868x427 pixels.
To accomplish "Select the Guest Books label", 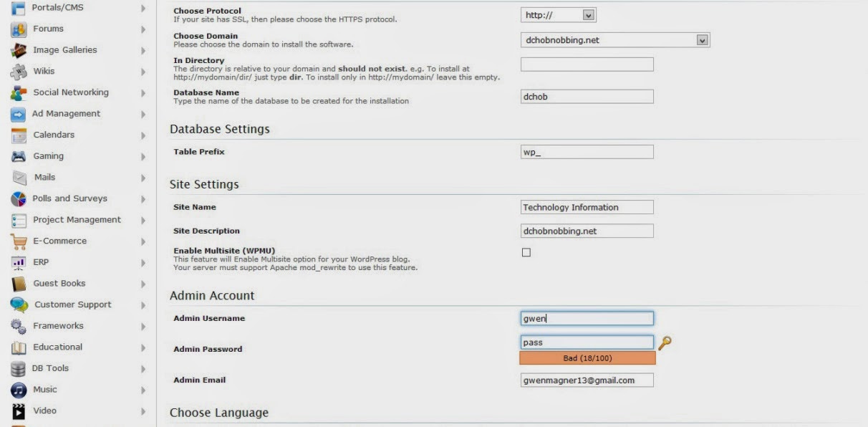I will 59,283.
